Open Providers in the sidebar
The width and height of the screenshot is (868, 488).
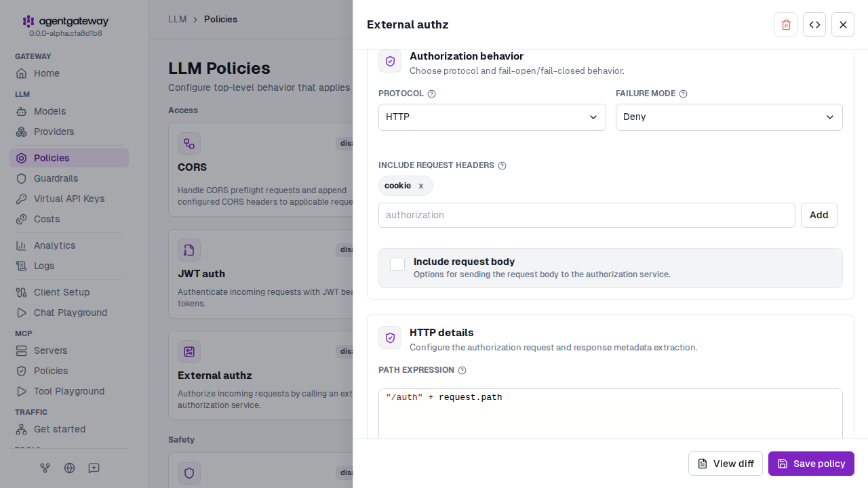[x=69, y=131]
